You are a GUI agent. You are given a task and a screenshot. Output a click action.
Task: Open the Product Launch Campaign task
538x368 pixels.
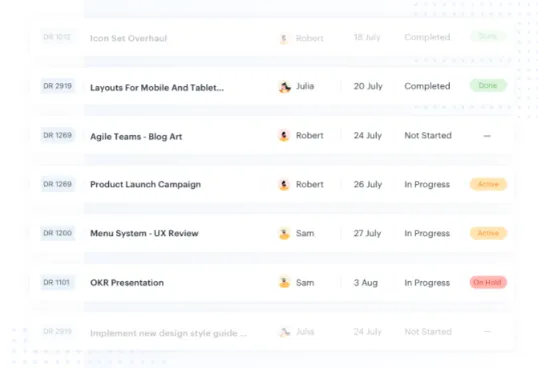[x=145, y=185]
